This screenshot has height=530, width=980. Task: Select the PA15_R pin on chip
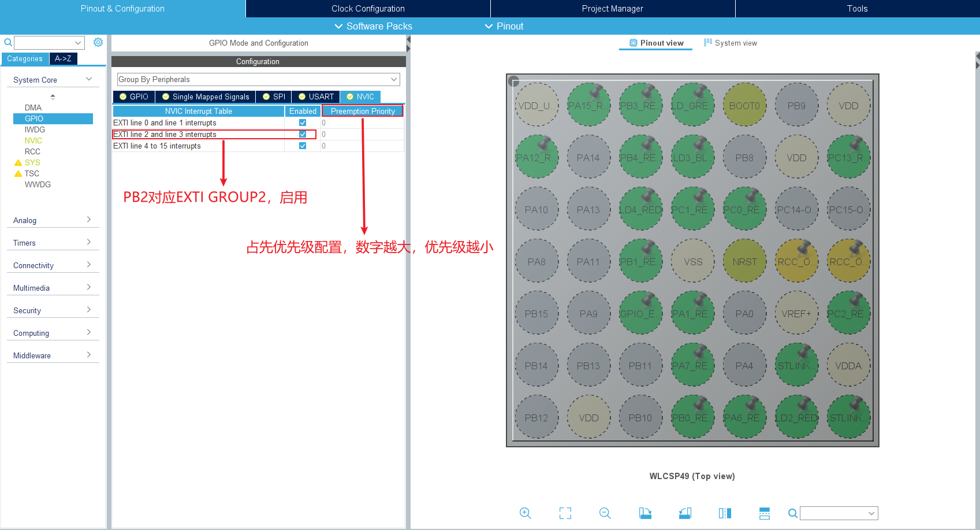coord(588,105)
